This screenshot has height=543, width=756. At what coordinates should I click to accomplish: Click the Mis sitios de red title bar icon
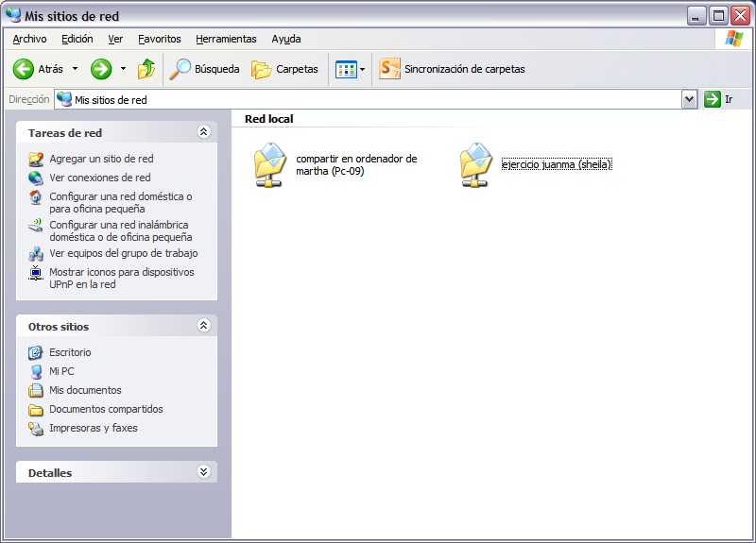13,15
